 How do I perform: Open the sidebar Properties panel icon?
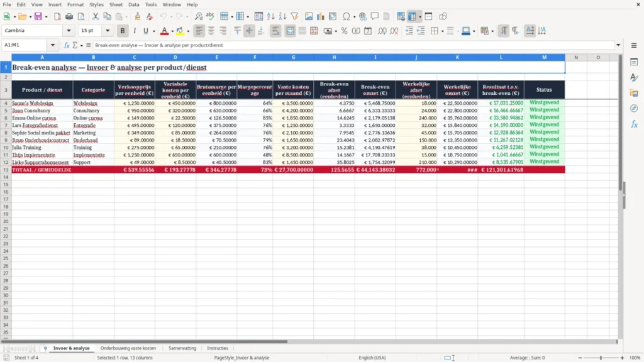[634, 62]
